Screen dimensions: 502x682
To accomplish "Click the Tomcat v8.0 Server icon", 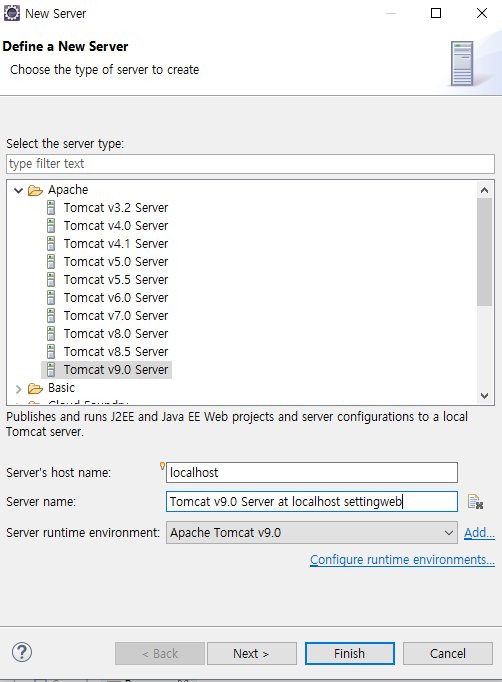I will coord(51,333).
